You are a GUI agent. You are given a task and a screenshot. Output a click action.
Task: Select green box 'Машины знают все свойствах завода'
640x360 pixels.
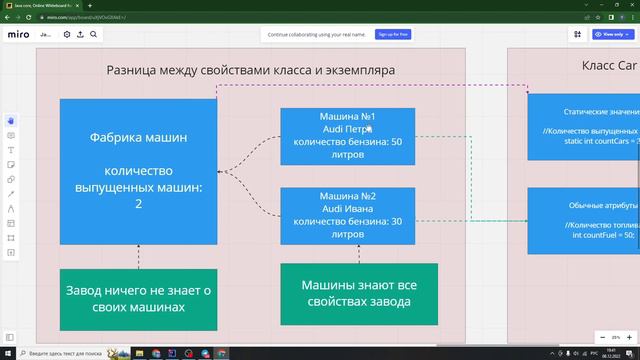(359, 294)
